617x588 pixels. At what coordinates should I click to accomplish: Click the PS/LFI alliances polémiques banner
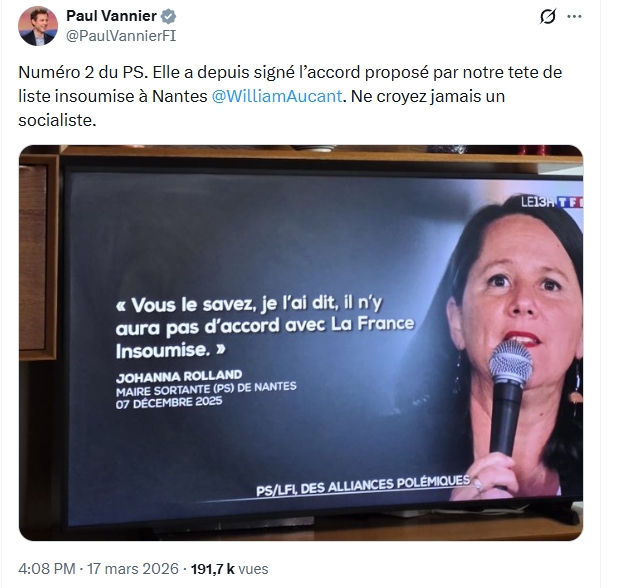click(363, 486)
